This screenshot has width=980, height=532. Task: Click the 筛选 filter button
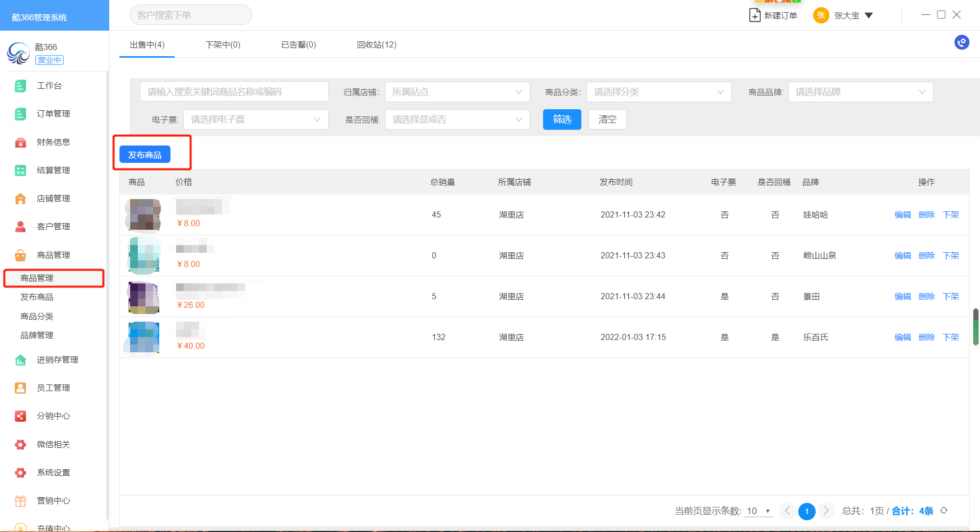pyautogui.click(x=561, y=119)
